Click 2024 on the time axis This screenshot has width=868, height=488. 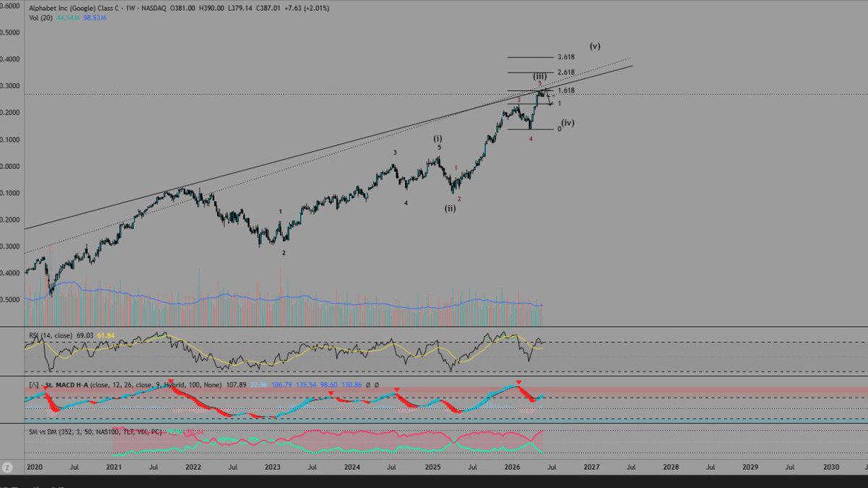click(x=352, y=468)
